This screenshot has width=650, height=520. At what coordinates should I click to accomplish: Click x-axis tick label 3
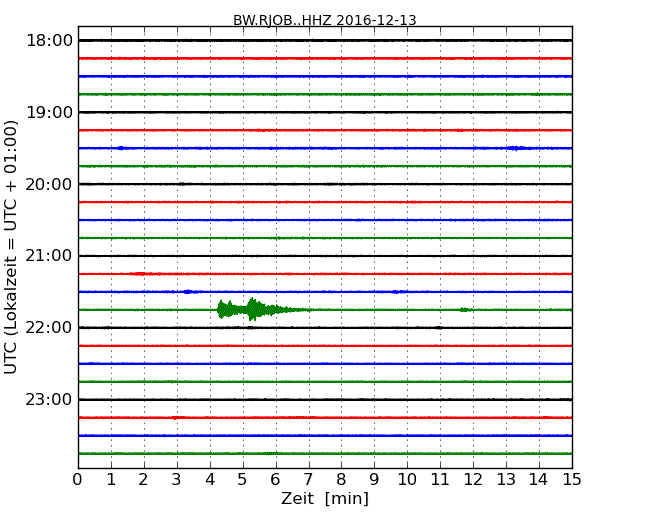tap(177, 480)
